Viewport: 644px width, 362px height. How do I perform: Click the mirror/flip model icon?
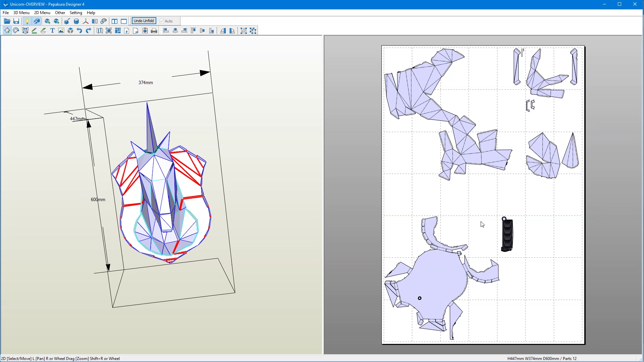(95, 21)
